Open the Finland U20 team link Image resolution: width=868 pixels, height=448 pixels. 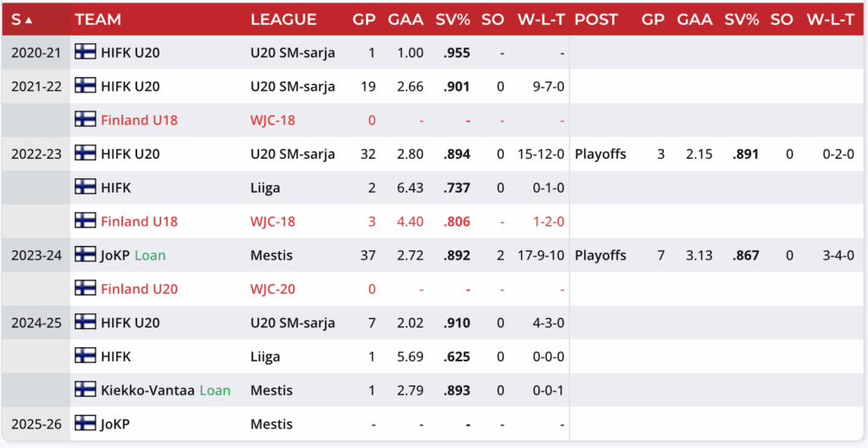[139, 288]
